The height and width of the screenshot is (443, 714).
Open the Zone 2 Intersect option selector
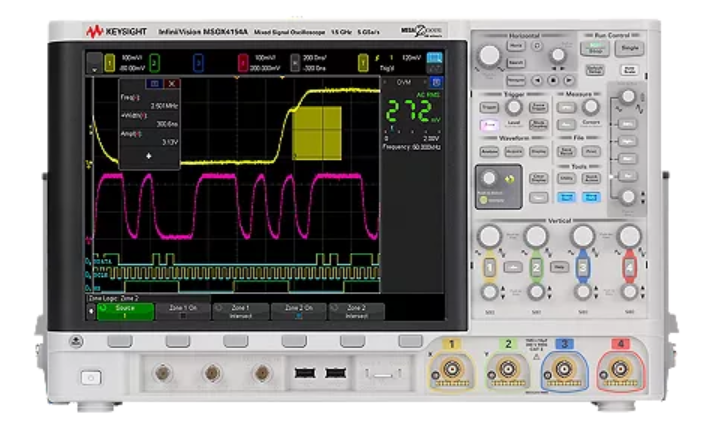tap(356, 311)
